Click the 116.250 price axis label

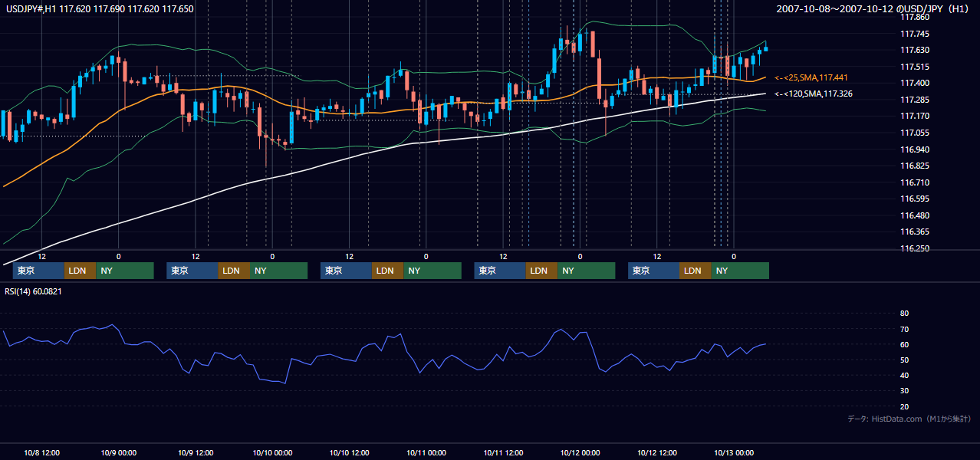click(914, 248)
